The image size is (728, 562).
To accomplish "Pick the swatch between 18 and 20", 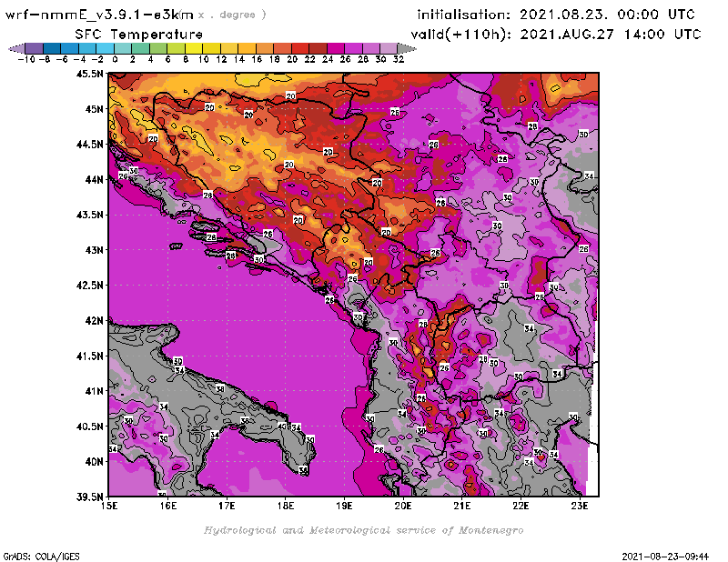I will 282,48.
